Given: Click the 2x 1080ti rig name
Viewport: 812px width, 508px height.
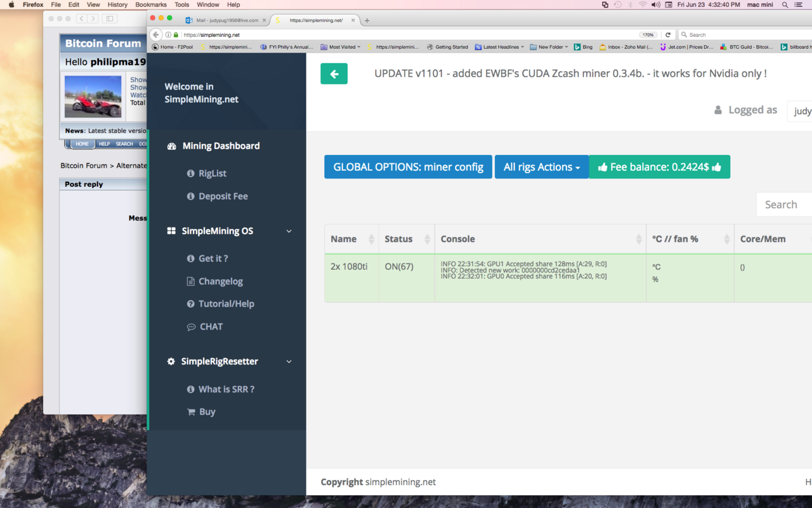Looking at the screenshot, I should [x=349, y=267].
